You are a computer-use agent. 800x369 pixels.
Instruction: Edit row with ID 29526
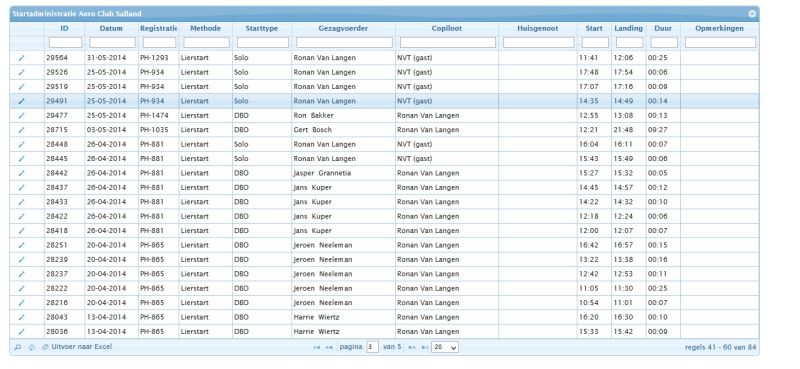(21, 72)
